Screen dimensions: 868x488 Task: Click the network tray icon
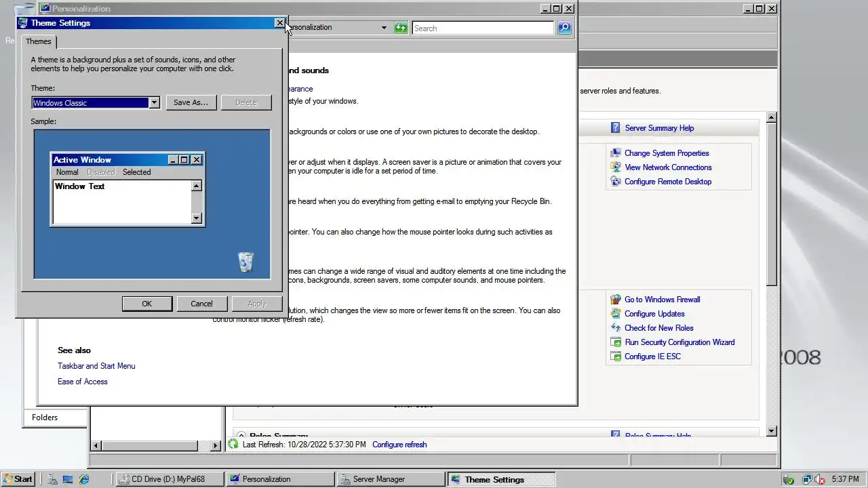(806, 479)
